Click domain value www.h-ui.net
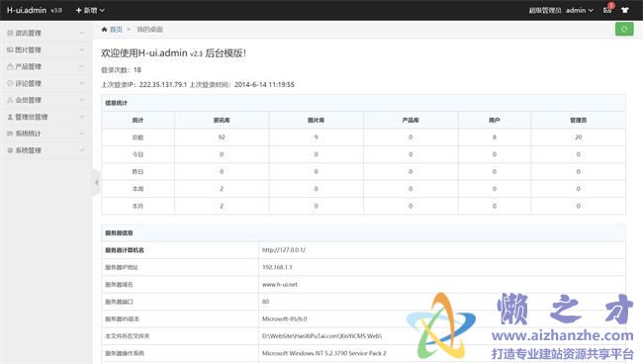The height and width of the screenshot is (364, 643). pyautogui.click(x=280, y=285)
